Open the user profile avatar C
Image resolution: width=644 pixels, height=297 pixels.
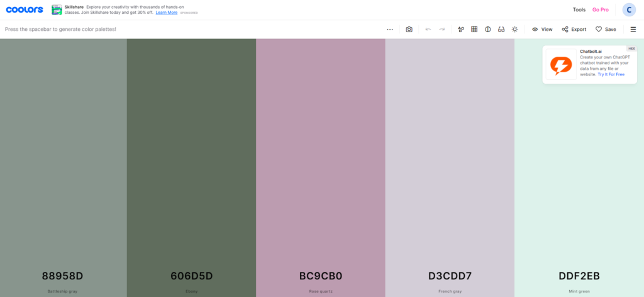[x=629, y=10]
